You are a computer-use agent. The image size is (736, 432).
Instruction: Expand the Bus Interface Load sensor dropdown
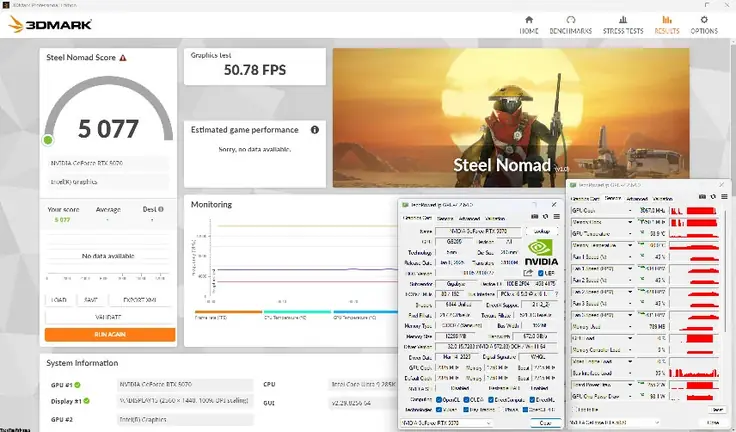630,373
